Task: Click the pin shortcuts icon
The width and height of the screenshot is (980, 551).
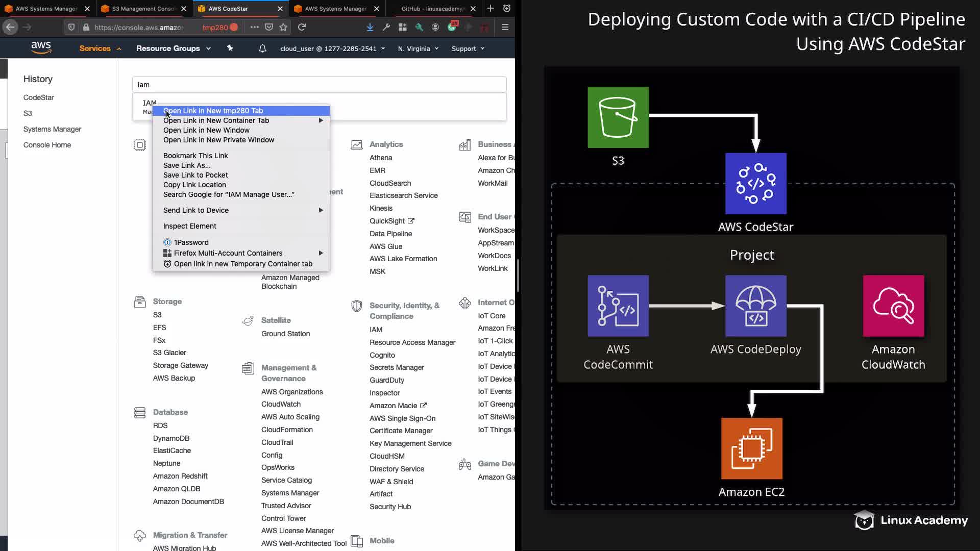Action: click(230, 48)
